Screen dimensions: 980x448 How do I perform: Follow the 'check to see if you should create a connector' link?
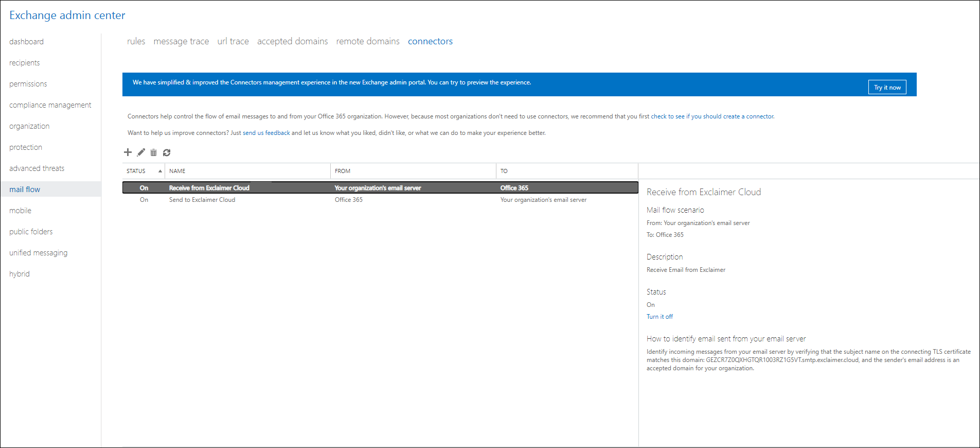(x=712, y=116)
